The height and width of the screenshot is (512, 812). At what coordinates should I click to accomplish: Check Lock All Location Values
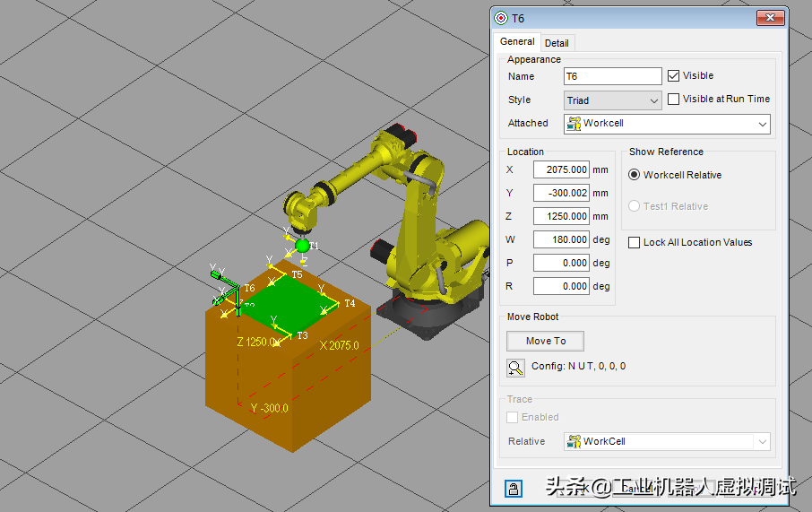point(635,242)
